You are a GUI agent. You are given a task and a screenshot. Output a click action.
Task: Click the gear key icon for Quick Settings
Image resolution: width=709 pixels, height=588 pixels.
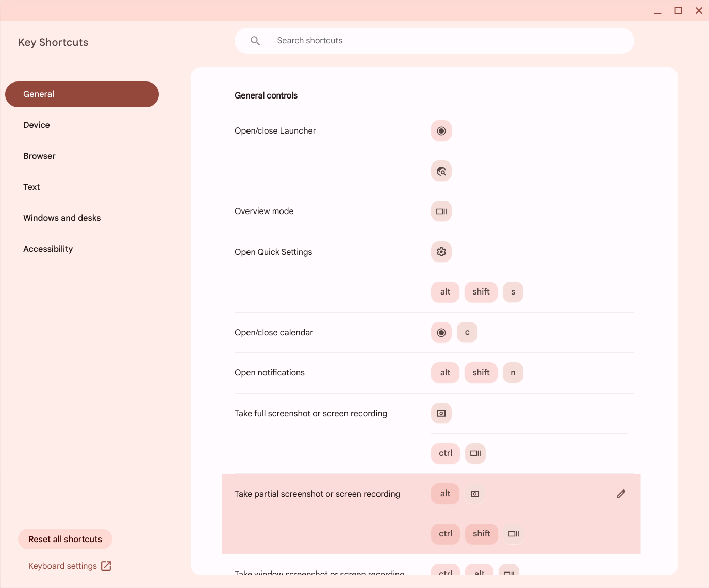tap(441, 252)
